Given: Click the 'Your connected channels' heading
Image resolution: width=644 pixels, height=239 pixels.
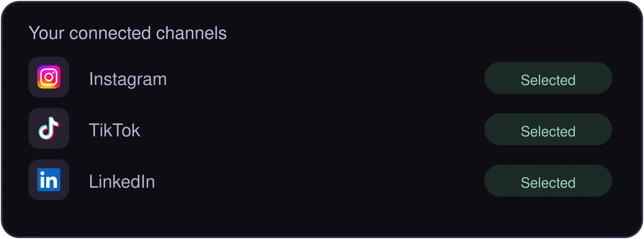Looking at the screenshot, I should coord(128,33).
